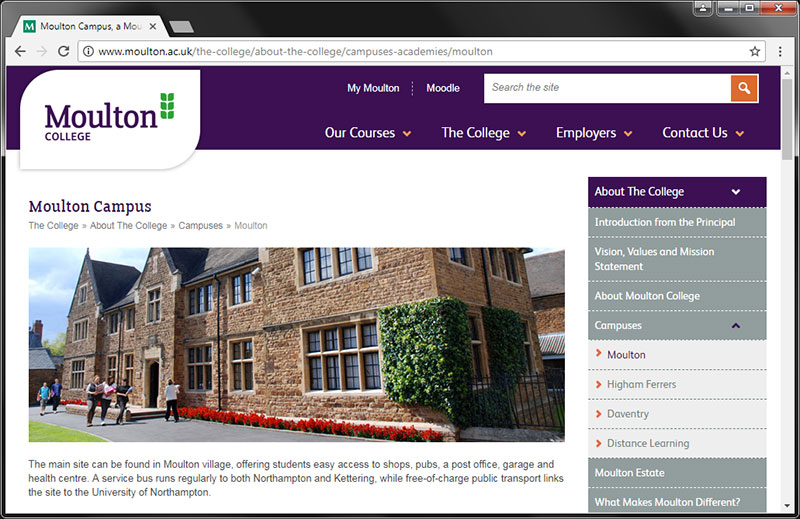
Task: Click the Moulton College logo
Action: click(x=109, y=118)
